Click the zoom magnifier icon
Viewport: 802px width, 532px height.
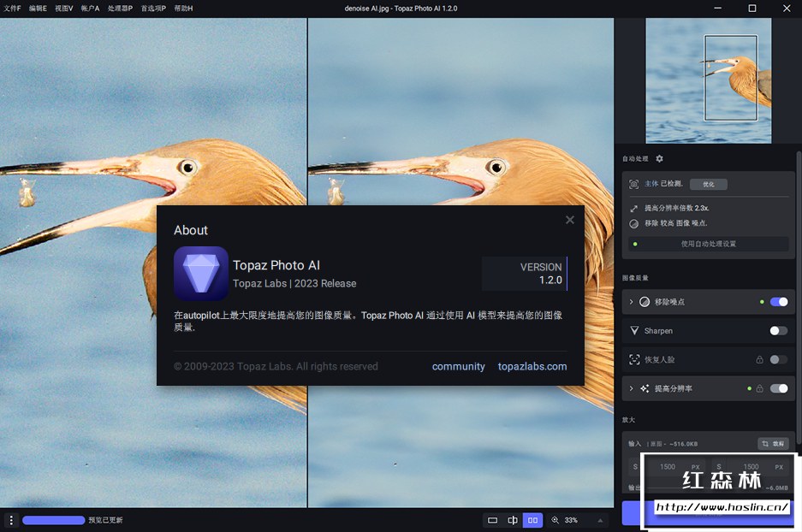(x=555, y=520)
